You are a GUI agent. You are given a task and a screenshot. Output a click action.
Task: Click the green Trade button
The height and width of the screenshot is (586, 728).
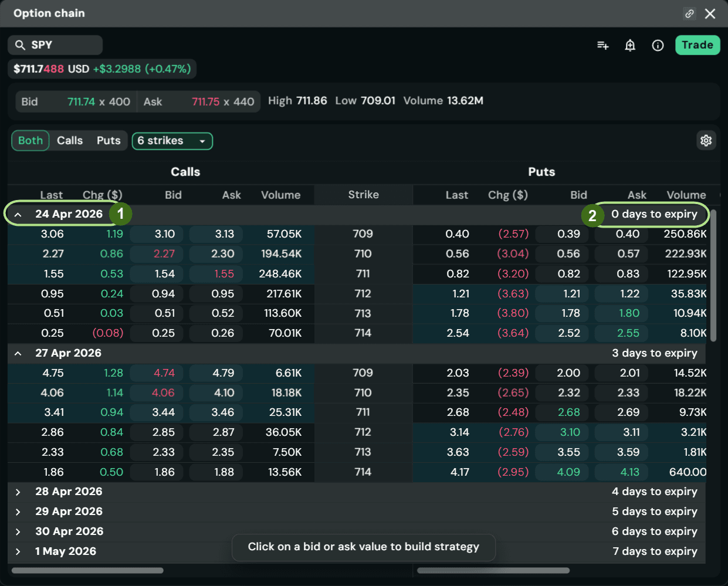click(697, 45)
